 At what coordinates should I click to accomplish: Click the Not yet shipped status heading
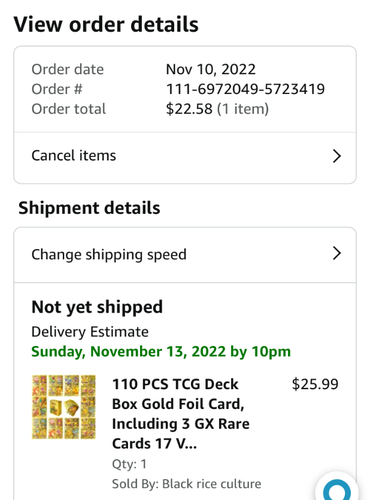coord(97,307)
